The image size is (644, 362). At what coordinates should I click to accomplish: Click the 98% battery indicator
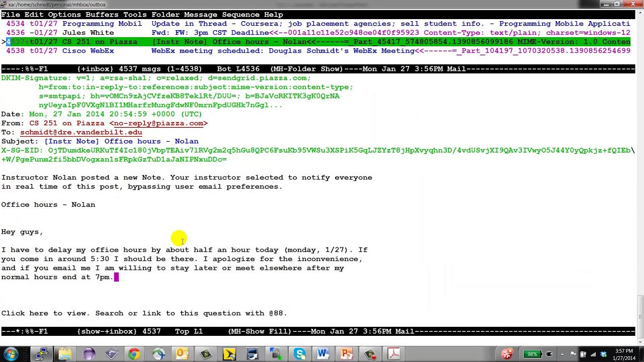pos(532,354)
